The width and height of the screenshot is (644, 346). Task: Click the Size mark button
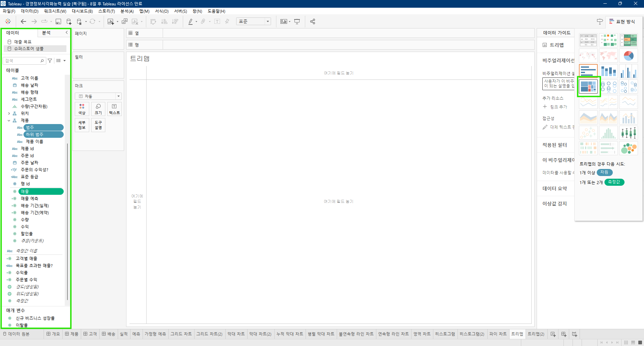pos(98,109)
